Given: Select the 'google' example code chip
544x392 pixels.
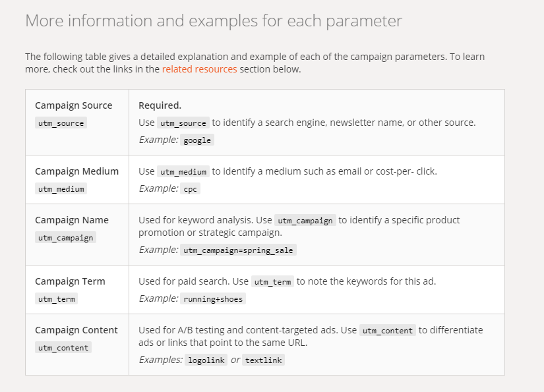Looking at the screenshot, I should 197,140.
